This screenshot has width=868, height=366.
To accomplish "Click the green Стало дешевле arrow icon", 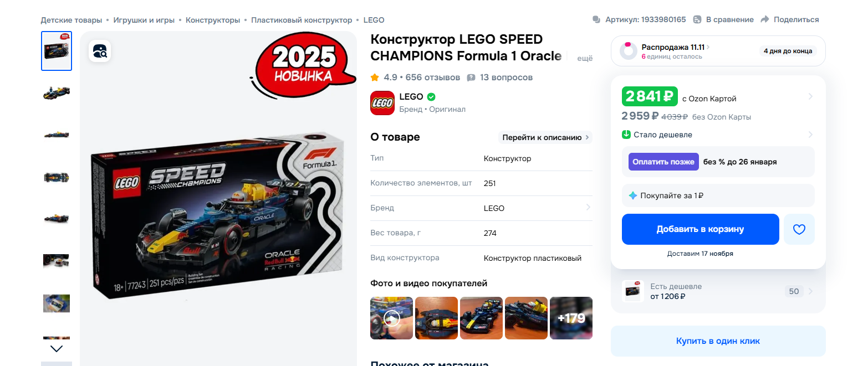I will point(626,135).
